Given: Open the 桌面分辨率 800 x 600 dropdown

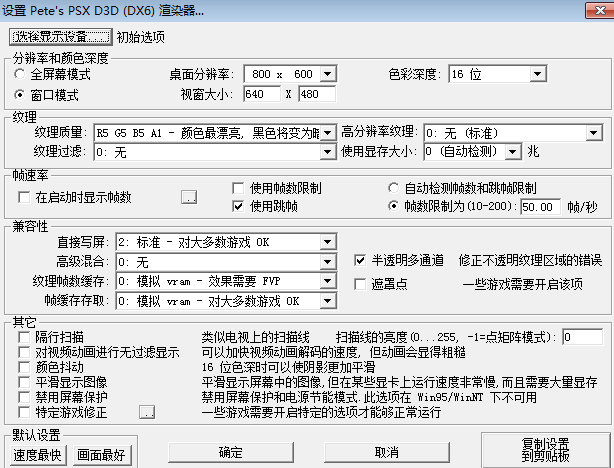Looking at the screenshot, I should tap(290, 74).
